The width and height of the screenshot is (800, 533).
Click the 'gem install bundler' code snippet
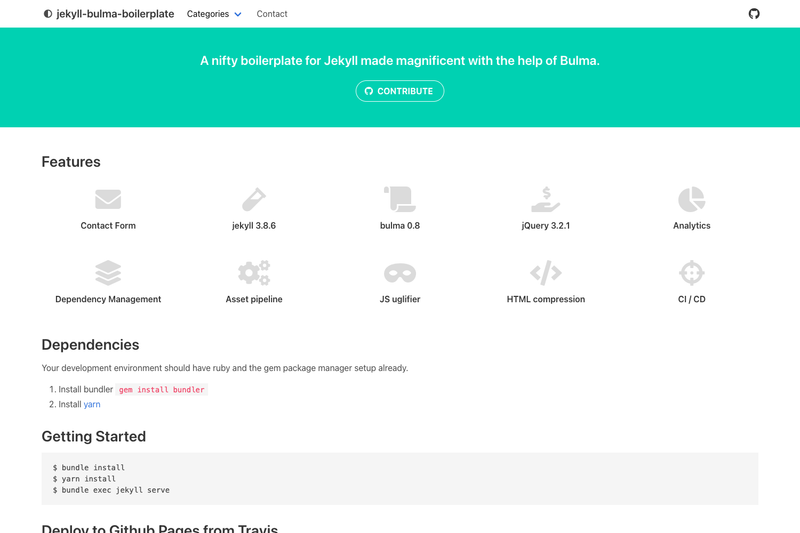pos(161,390)
